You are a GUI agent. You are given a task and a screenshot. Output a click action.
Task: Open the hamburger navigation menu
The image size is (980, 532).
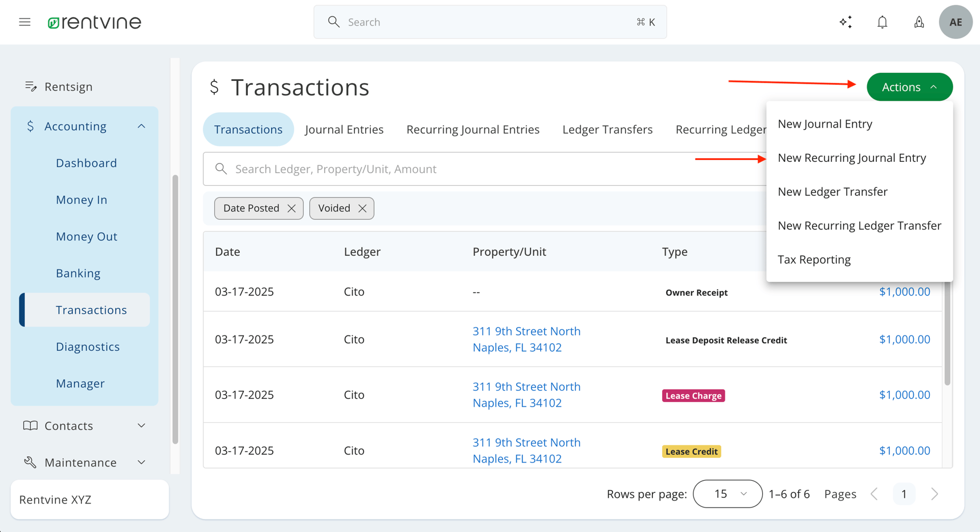coord(24,22)
